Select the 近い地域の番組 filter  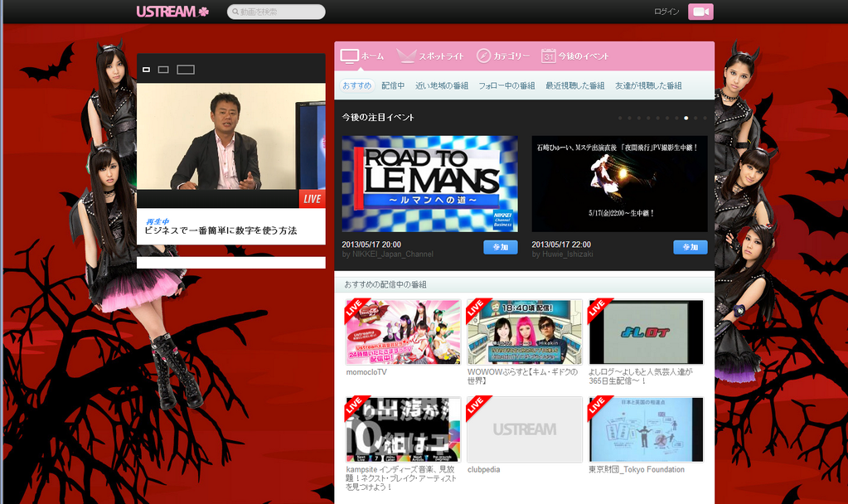442,85
